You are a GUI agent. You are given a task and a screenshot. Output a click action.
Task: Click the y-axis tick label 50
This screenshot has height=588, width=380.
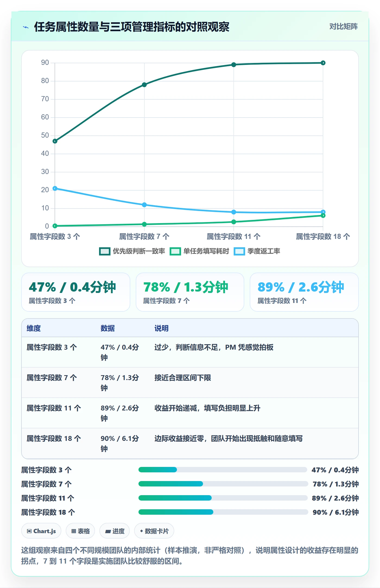tap(45, 135)
